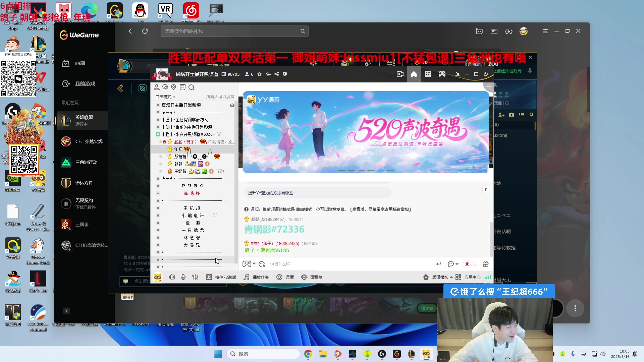The image size is (644, 362).
Task: Go back in WeGame navigation
Action: click(x=130, y=31)
